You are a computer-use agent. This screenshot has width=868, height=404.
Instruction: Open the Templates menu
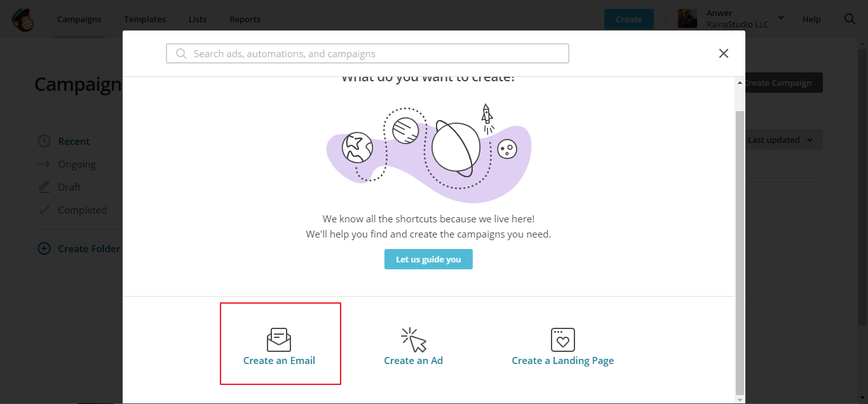click(x=145, y=19)
